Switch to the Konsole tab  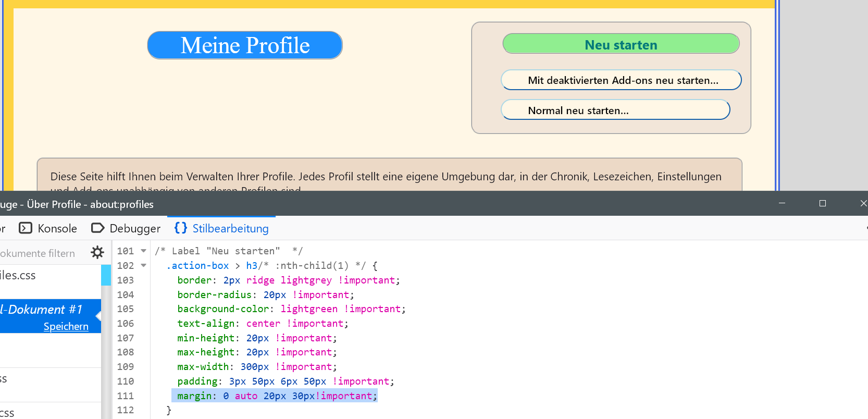click(x=57, y=228)
